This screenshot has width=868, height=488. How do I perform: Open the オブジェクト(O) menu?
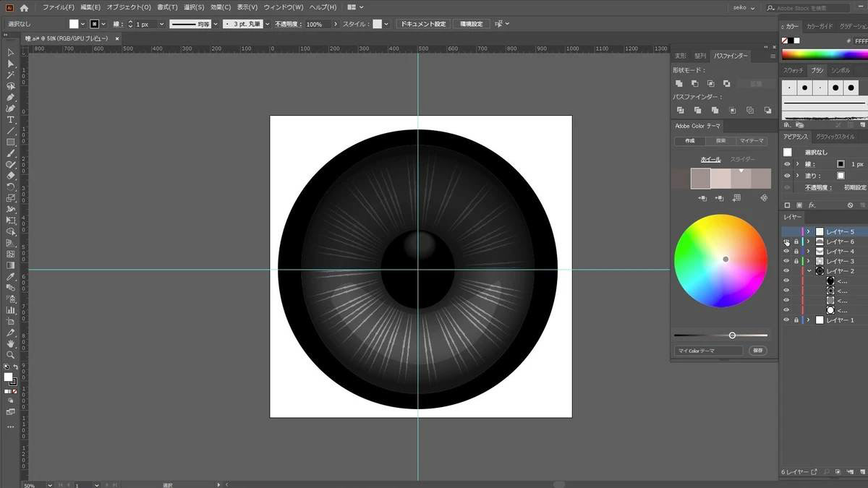click(129, 7)
